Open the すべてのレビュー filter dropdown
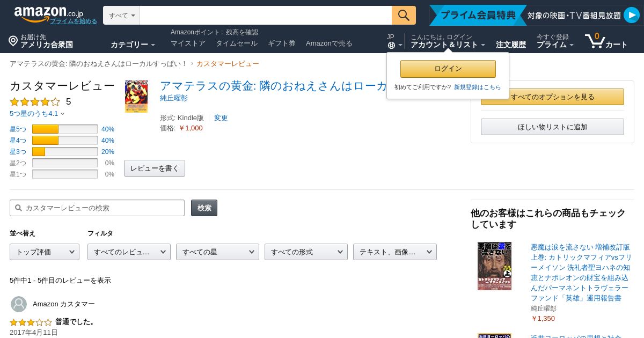 point(129,252)
